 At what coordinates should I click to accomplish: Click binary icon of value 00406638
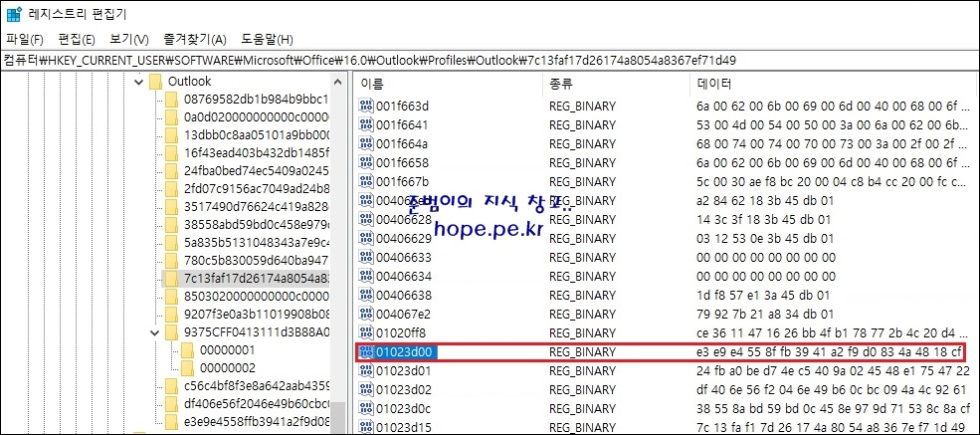pos(365,295)
